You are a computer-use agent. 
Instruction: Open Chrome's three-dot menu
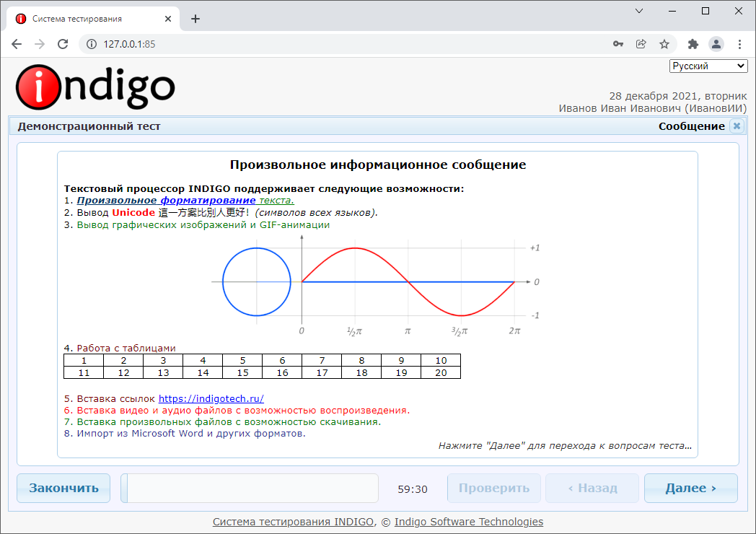point(739,44)
